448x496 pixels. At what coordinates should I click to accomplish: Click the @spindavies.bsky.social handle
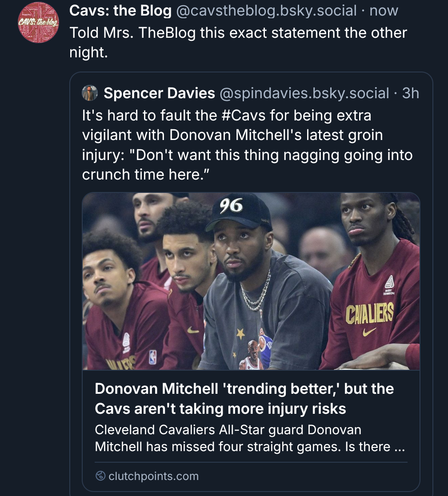304,93
